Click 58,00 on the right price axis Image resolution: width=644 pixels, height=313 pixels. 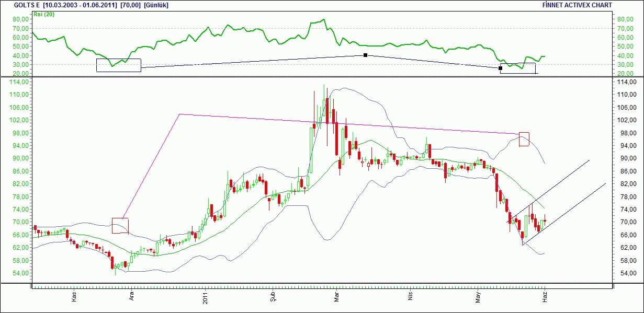626,261
